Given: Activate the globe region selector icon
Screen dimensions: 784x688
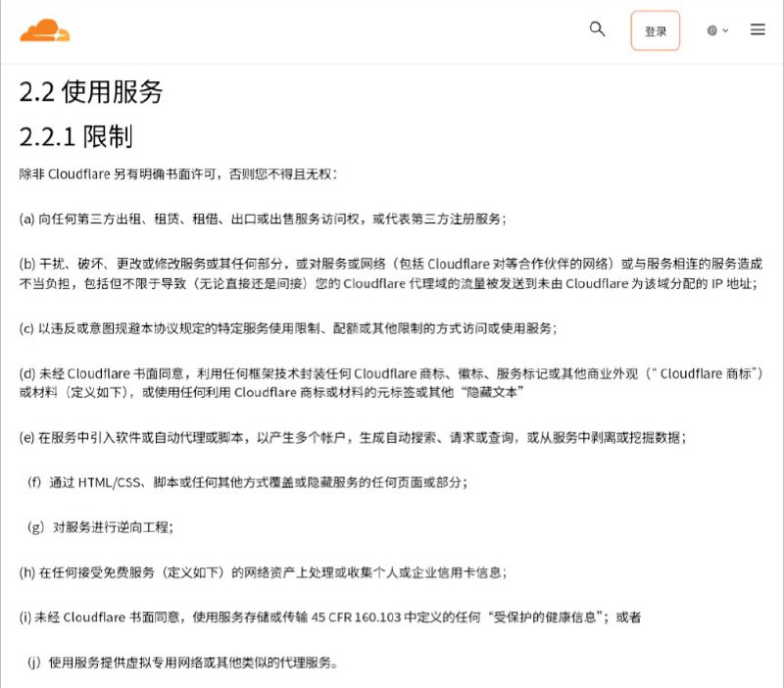Looking at the screenshot, I should [712, 29].
